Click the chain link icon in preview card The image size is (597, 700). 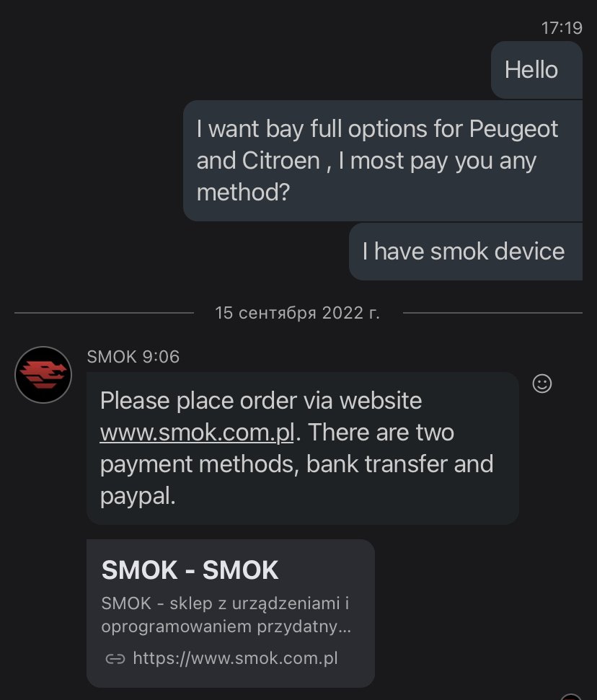(x=115, y=658)
